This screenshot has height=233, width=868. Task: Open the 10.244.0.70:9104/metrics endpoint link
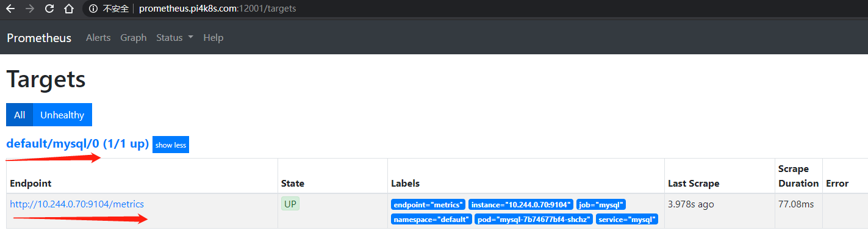(77, 204)
